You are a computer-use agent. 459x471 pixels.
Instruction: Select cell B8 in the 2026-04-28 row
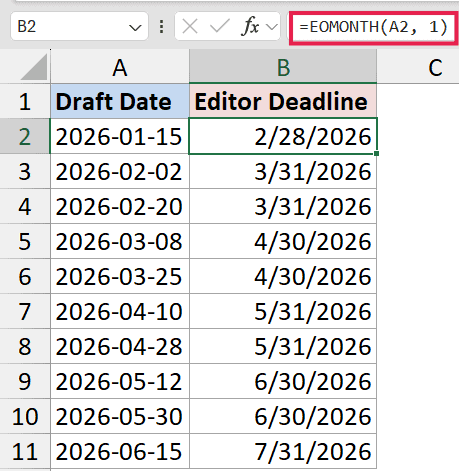(283, 346)
